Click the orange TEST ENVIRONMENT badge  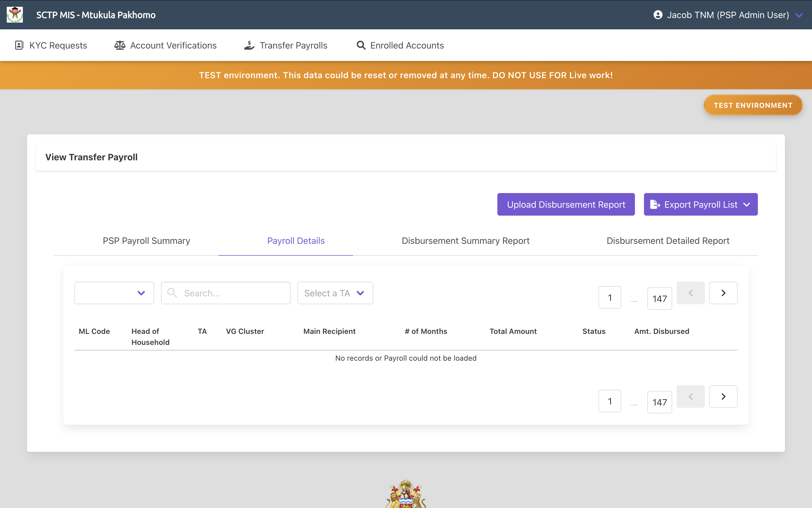click(753, 105)
